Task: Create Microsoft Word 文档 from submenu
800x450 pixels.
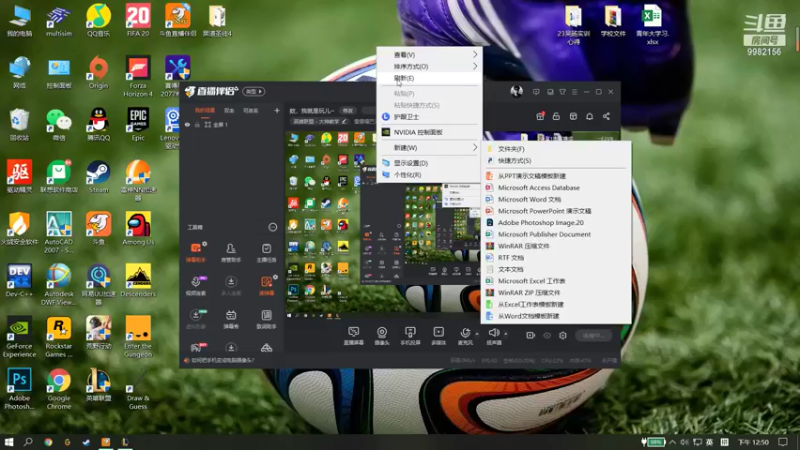Action: (556, 199)
